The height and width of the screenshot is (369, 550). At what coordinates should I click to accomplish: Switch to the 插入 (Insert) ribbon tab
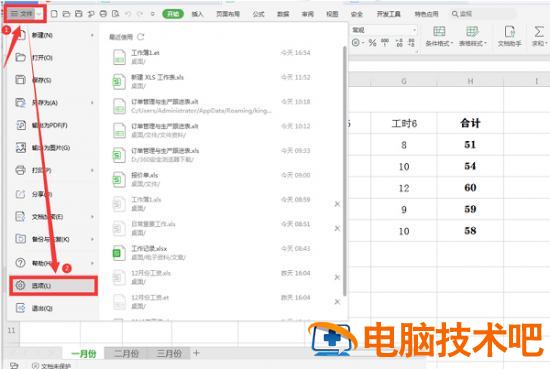(197, 14)
